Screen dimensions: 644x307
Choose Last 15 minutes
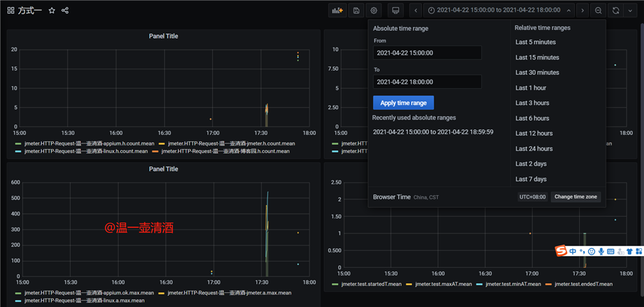tap(537, 57)
